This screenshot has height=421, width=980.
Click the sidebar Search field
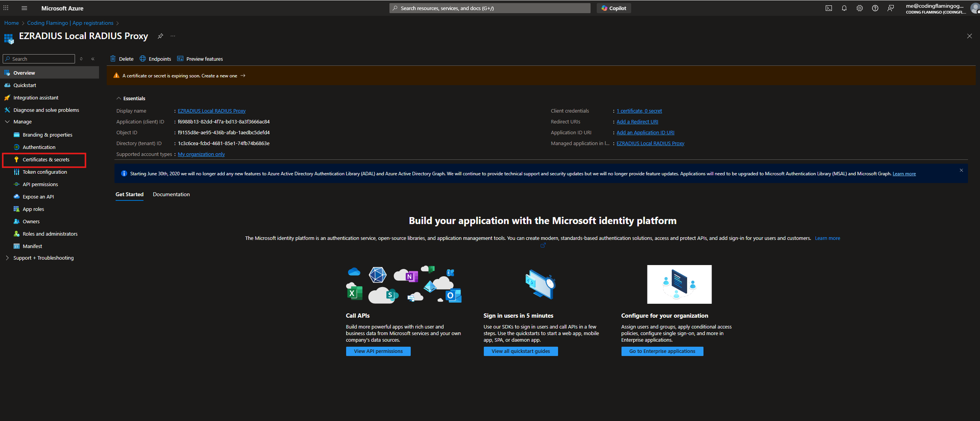pos(39,59)
